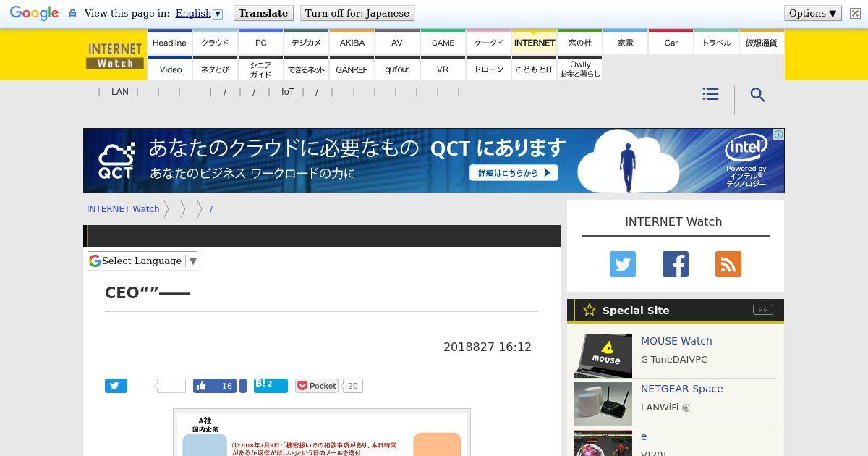Open the ケータイ tab
This screenshot has width=868, height=456.
489,42
